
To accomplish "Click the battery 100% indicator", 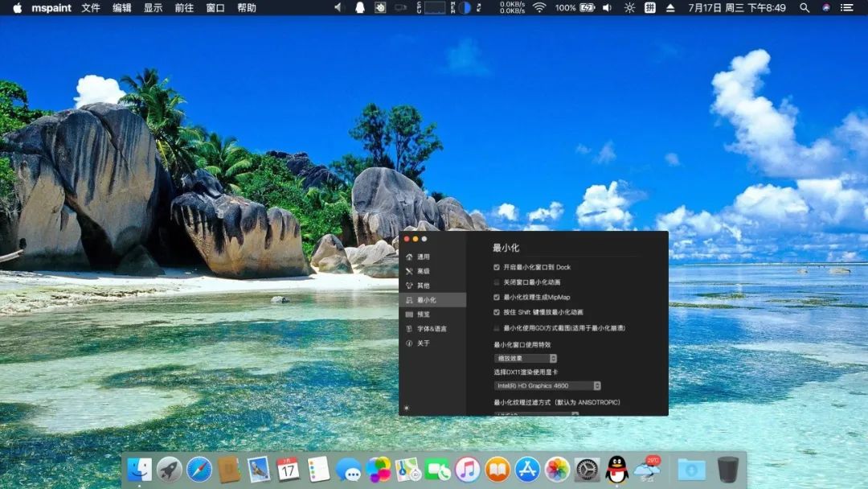I will coord(575,8).
